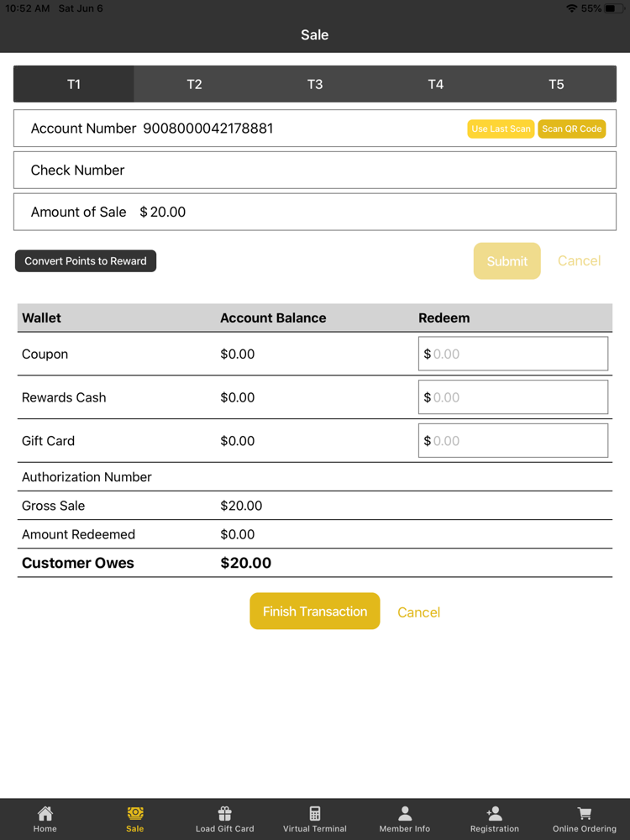The image size is (630, 840).
Task: Switch to terminal tab T5
Action: click(x=556, y=84)
